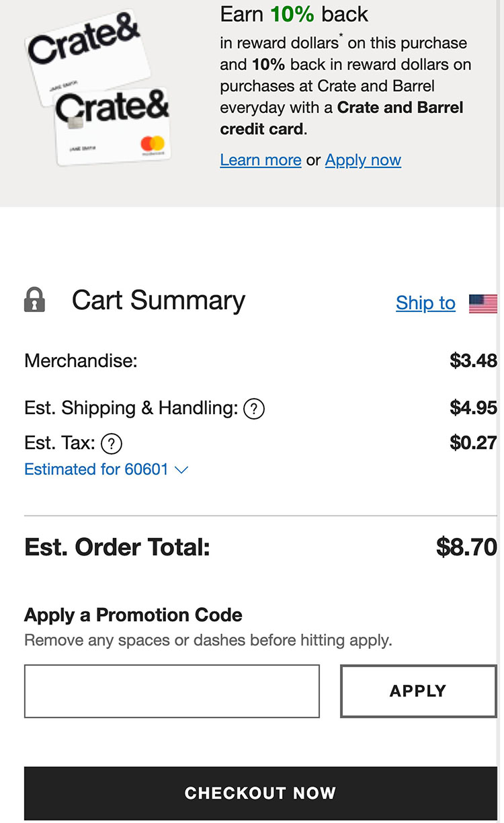Click the Cart Summary heading

[159, 301]
